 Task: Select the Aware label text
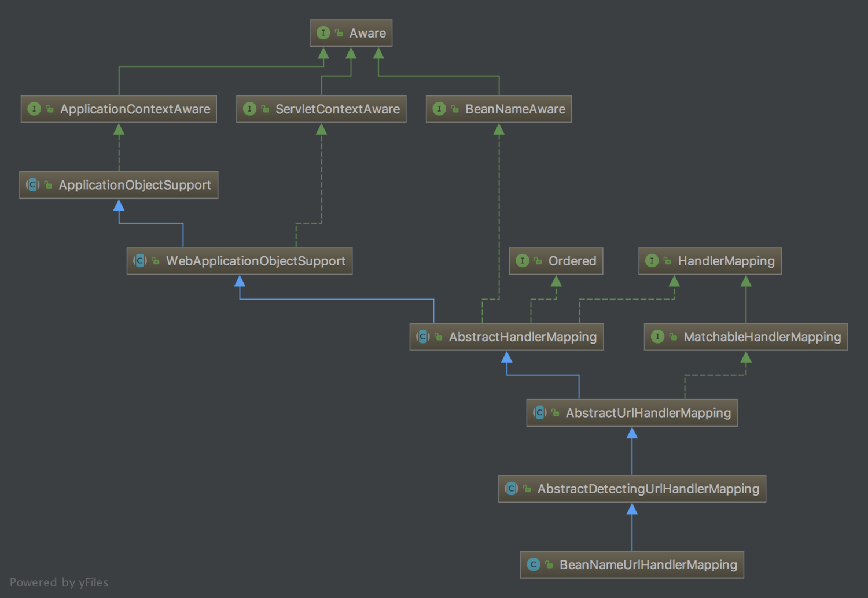[x=367, y=33]
